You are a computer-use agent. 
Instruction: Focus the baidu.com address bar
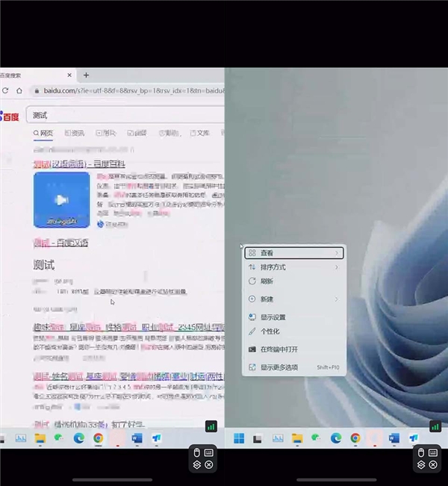(134, 91)
